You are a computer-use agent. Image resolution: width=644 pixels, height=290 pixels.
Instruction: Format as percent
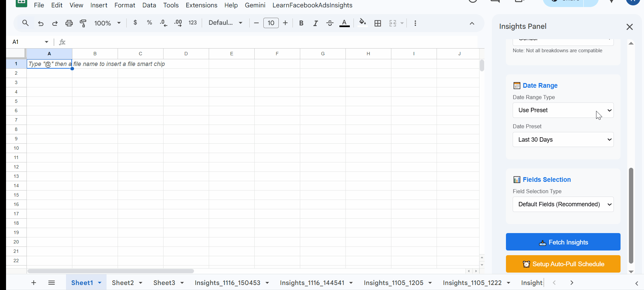(x=149, y=23)
